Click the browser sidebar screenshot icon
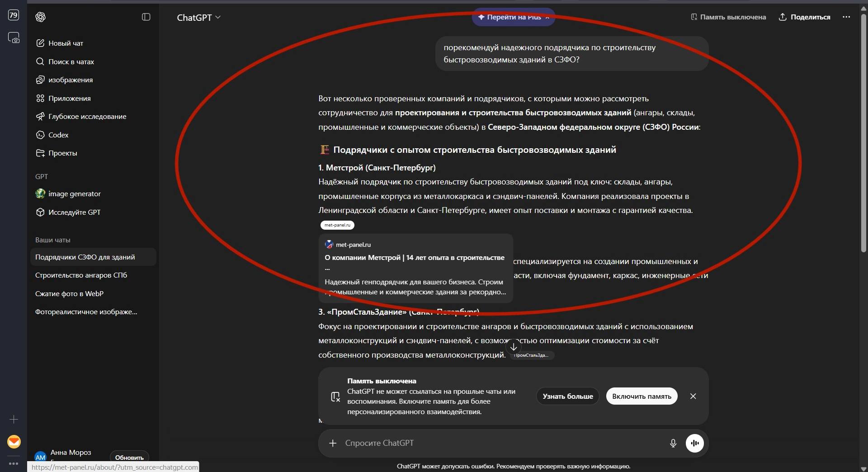The width and height of the screenshot is (868, 472). 14,38
